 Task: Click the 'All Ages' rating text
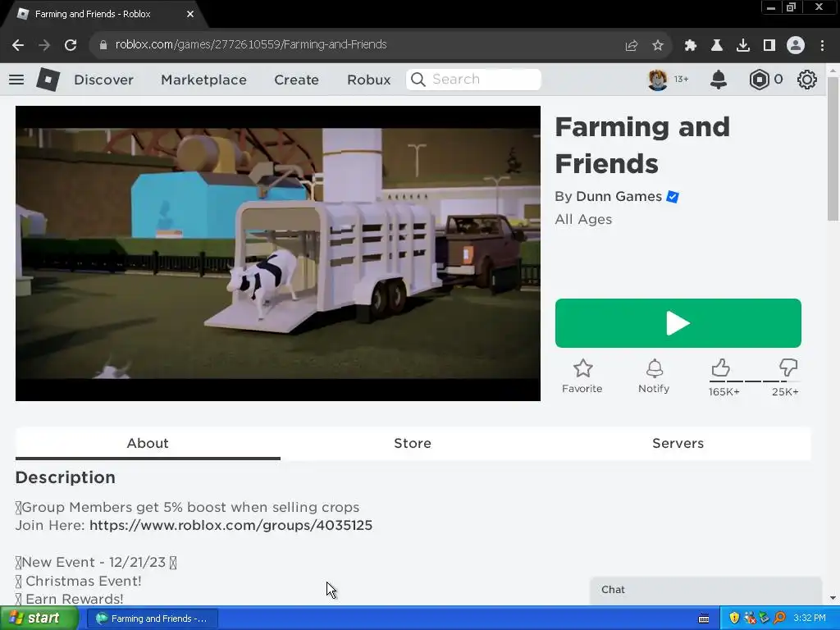[583, 220]
